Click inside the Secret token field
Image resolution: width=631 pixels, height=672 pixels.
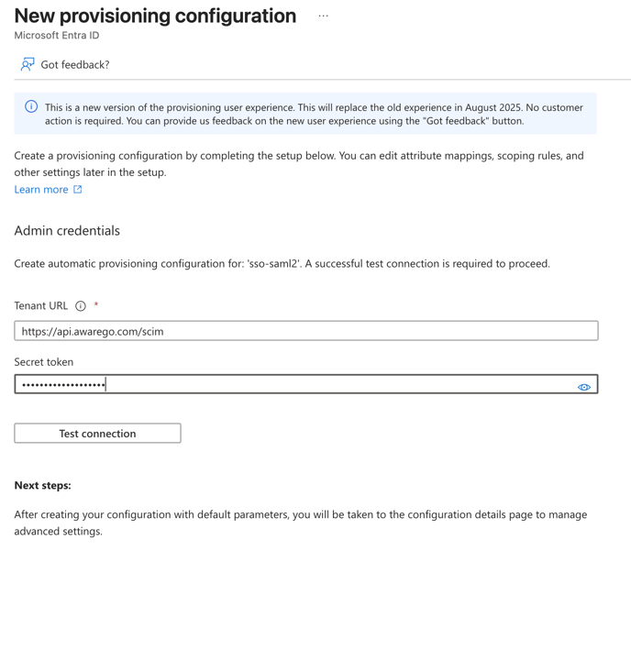tap(293, 384)
